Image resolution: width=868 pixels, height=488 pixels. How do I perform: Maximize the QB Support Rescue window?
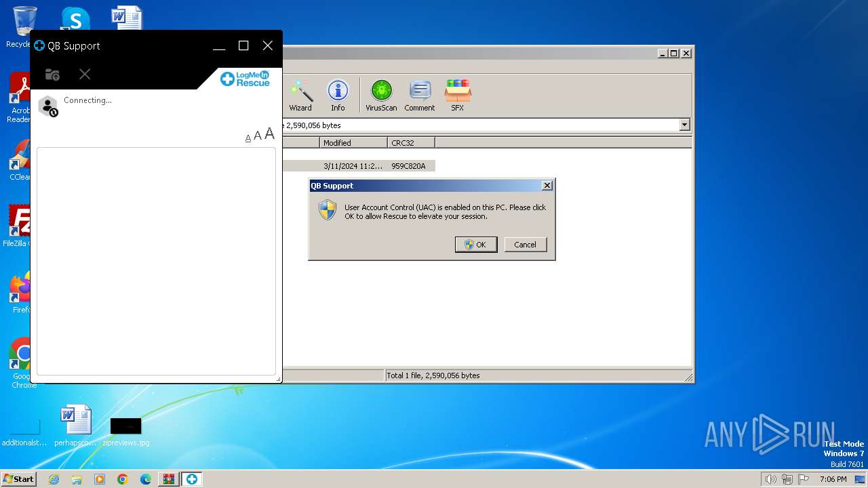click(x=243, y=45)
